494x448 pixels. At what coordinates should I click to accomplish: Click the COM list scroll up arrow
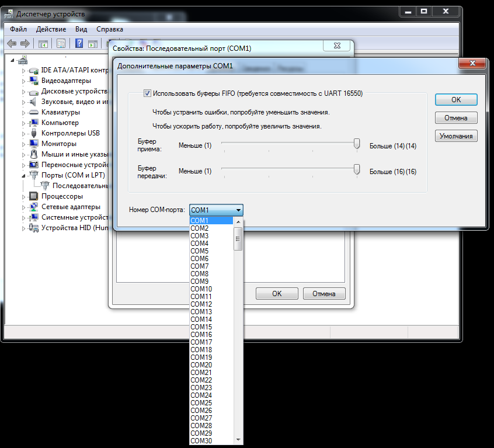[238, 222]
